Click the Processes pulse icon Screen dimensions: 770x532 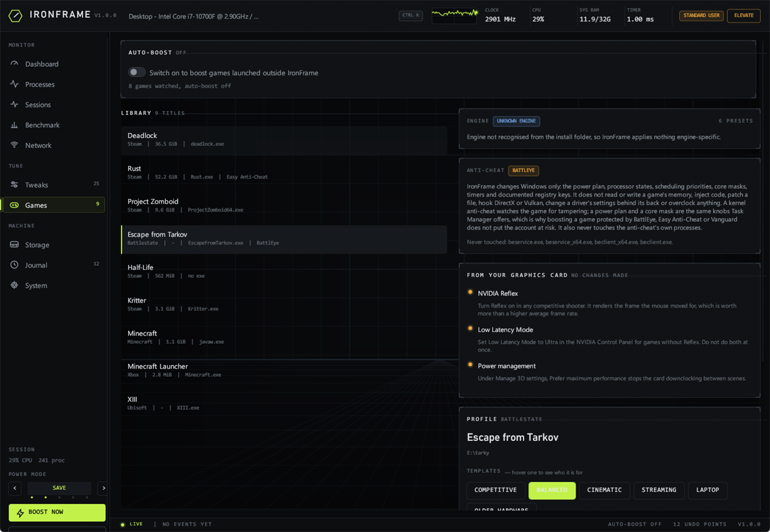14,84
